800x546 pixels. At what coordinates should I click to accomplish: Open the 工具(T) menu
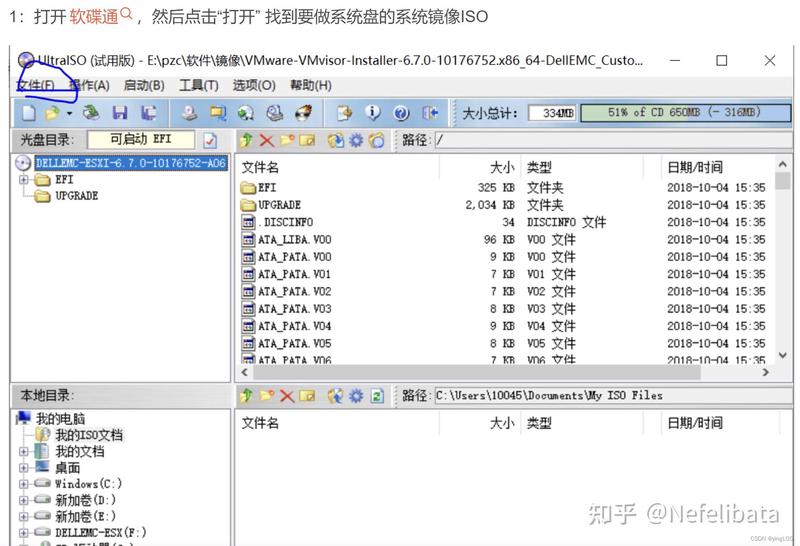point(198,85)
